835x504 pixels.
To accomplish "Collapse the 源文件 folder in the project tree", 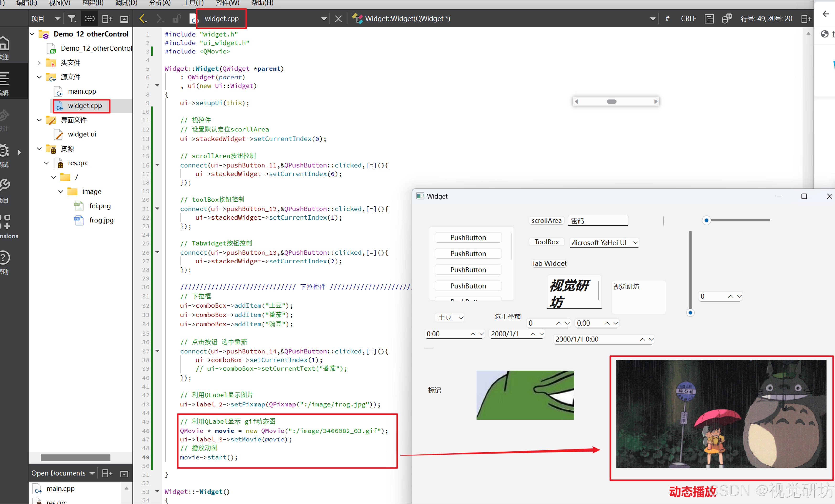I will [x=39, y=77].
